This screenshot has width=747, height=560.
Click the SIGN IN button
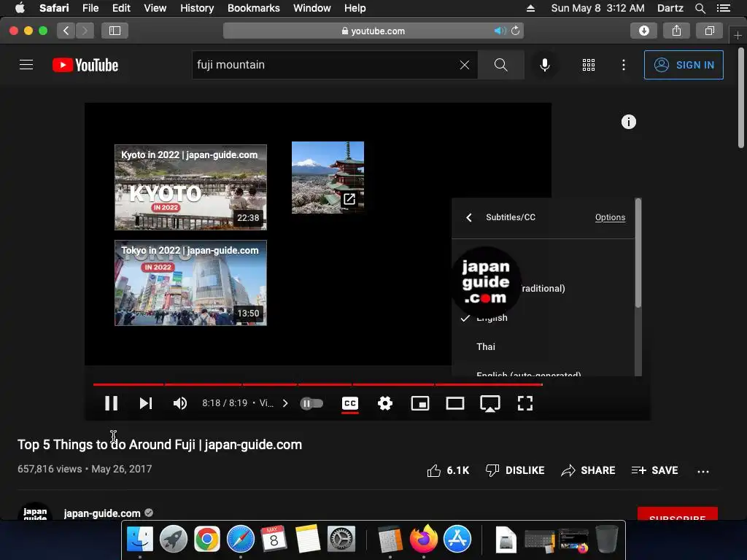(683, 65)
